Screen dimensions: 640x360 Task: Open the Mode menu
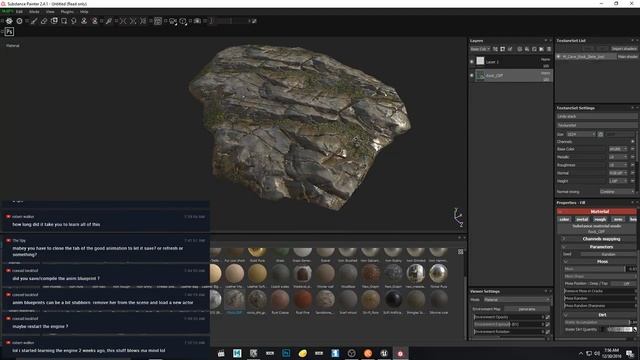[34, 12]
